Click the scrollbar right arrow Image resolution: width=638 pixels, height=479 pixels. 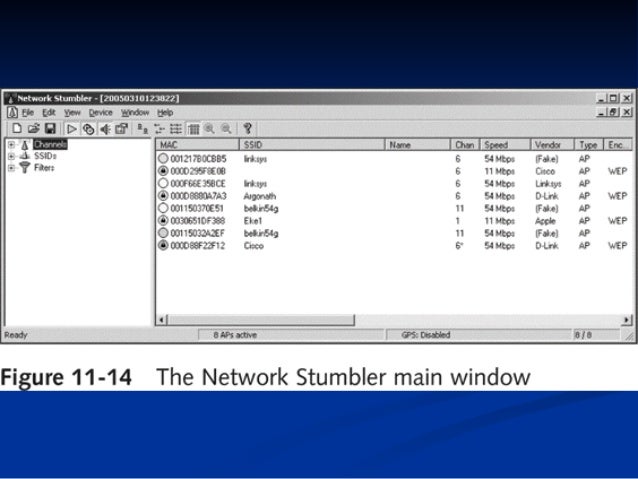[x=627, y=320]
